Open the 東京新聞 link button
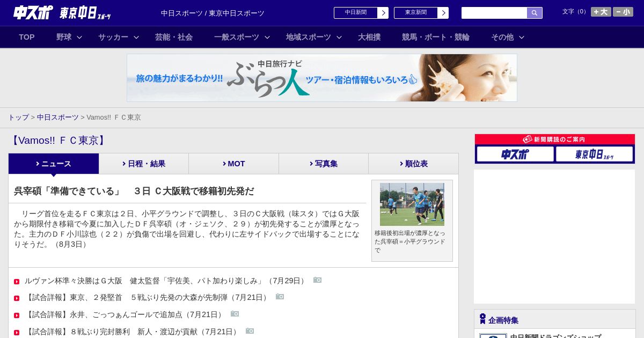This screenshot has width=644, height=338. 416,13
